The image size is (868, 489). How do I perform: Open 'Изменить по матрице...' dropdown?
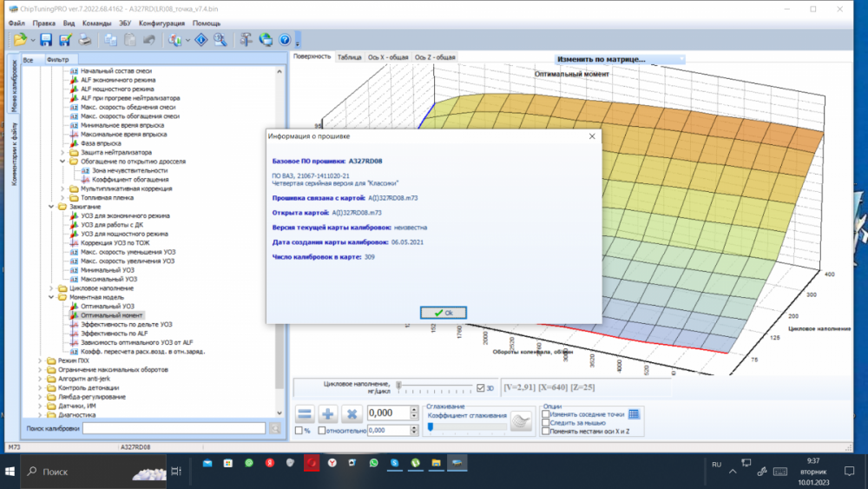coord(619,59)
